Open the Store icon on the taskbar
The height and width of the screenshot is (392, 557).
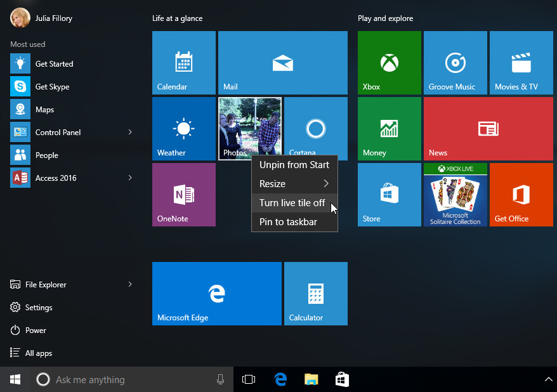[x=342, y=379]
